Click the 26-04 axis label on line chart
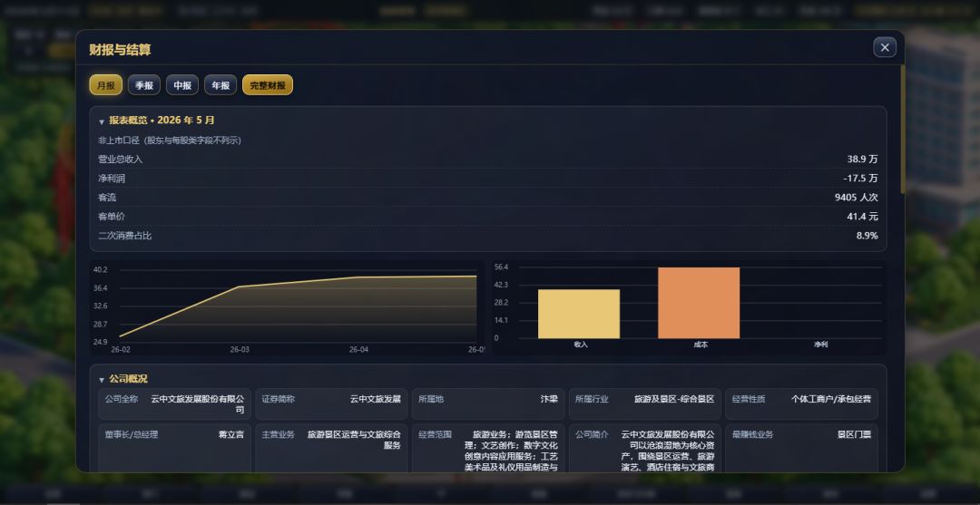 tap(358, 350)
